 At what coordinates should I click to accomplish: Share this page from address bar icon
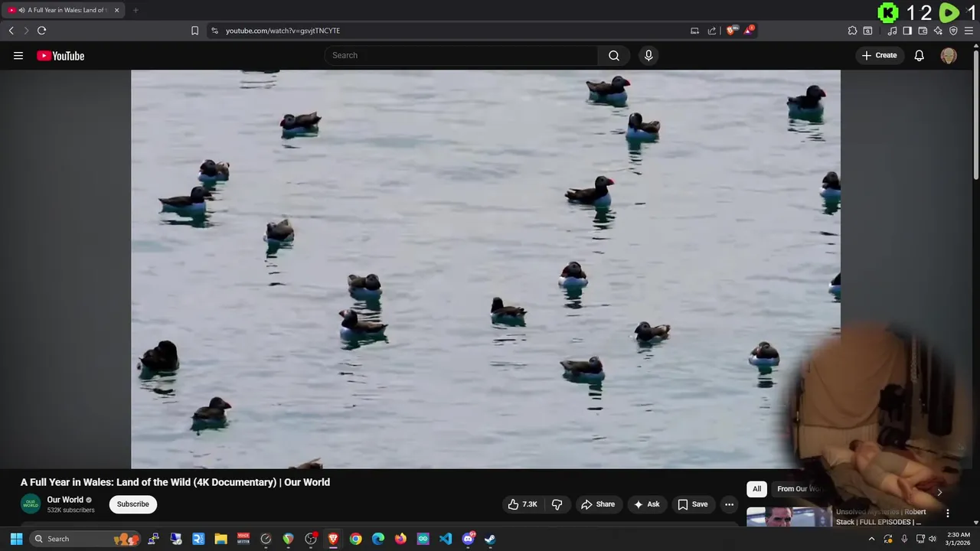[712, 31]
